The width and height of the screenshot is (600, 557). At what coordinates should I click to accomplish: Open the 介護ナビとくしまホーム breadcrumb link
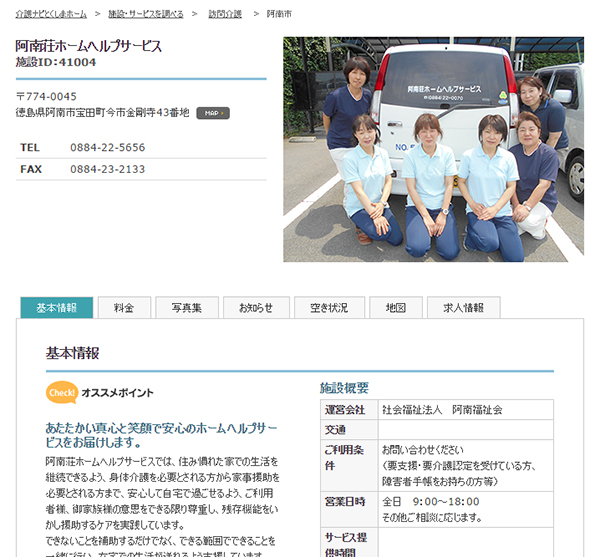click(51, 14)
